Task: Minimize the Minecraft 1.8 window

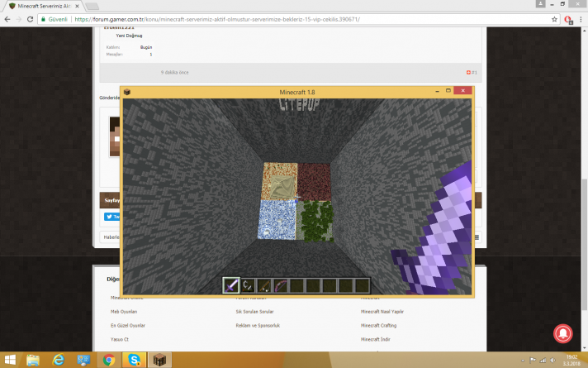Action: click(x=437, y=91)
